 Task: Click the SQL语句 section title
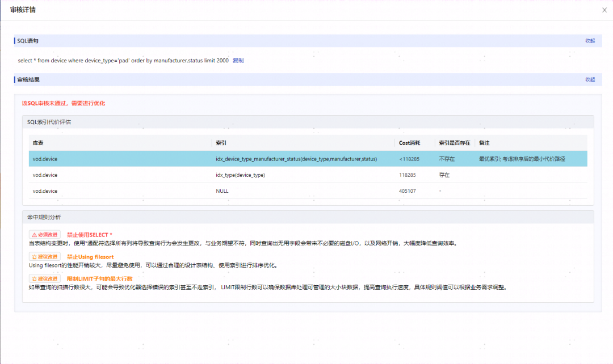tap(28, 41)
